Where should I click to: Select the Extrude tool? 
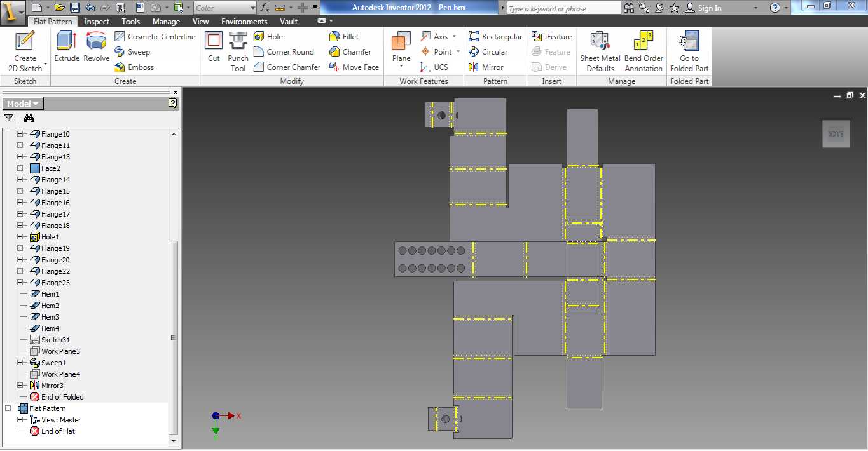point(67,47)
